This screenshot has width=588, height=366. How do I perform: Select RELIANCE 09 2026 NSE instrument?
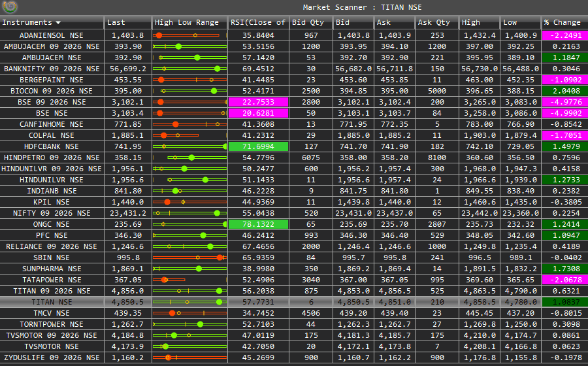[52, 246]
